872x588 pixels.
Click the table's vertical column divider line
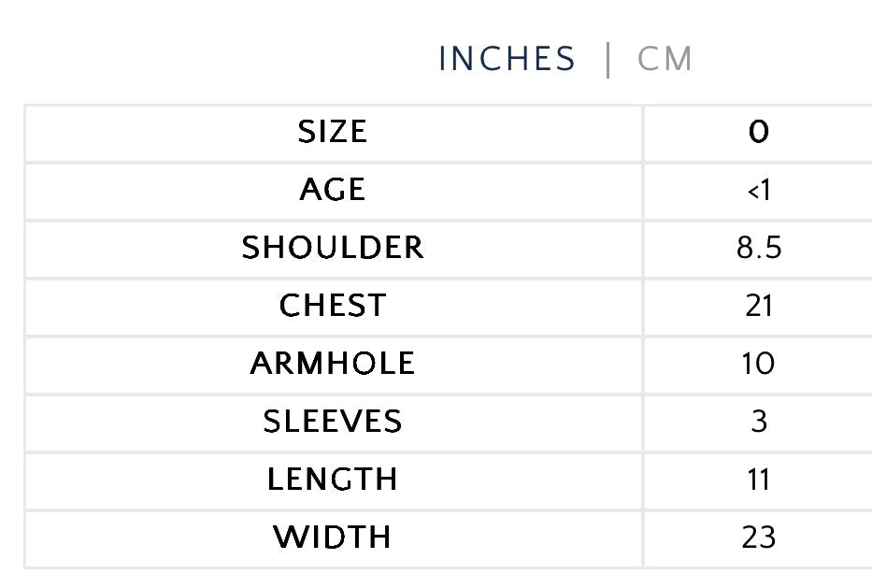coord(643,335)
